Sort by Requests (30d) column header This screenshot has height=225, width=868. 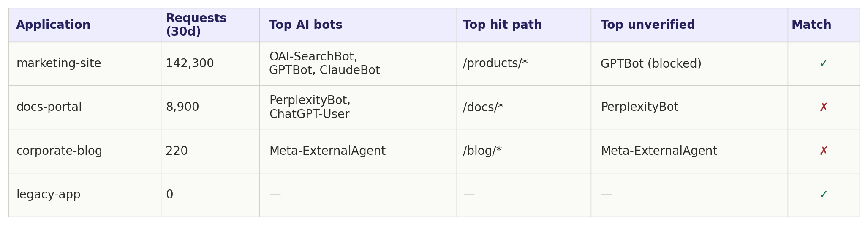point(196,25)
